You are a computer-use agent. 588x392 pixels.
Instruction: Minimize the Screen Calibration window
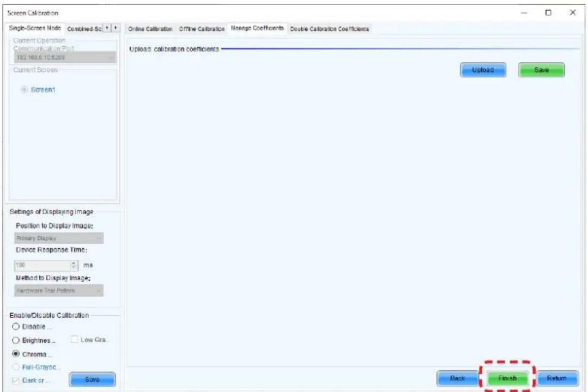(x=524, y=13)
